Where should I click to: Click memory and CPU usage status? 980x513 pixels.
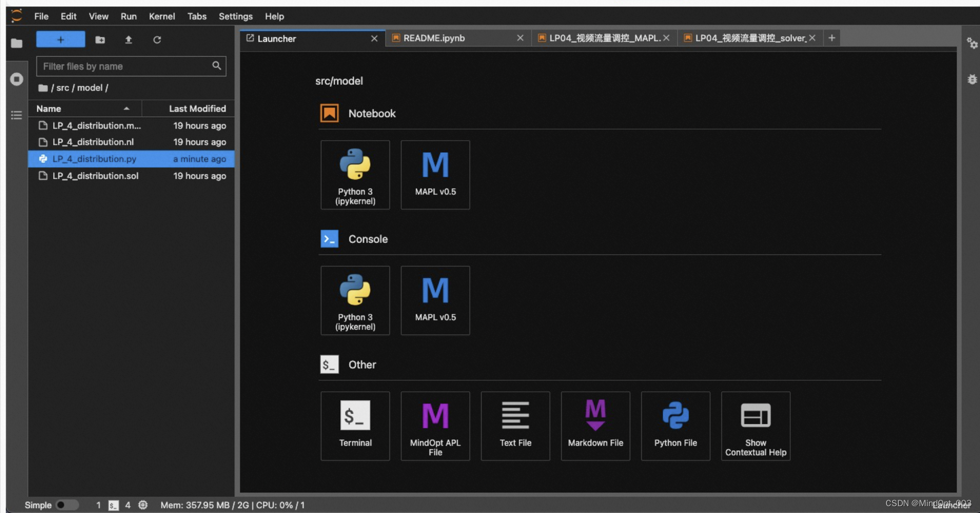(232, 505)
